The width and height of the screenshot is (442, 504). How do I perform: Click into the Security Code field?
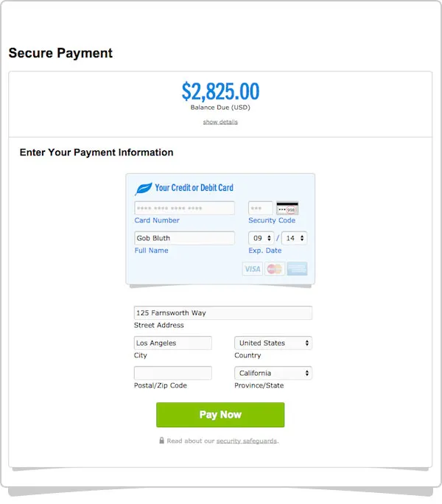(260, 209)
